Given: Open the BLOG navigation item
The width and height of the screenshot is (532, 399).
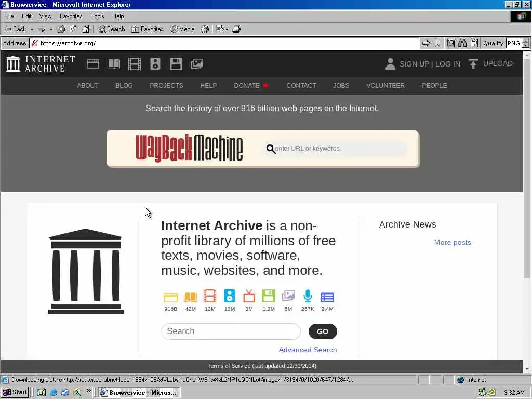Looking at the screenshot, I should tap(124, 86).
